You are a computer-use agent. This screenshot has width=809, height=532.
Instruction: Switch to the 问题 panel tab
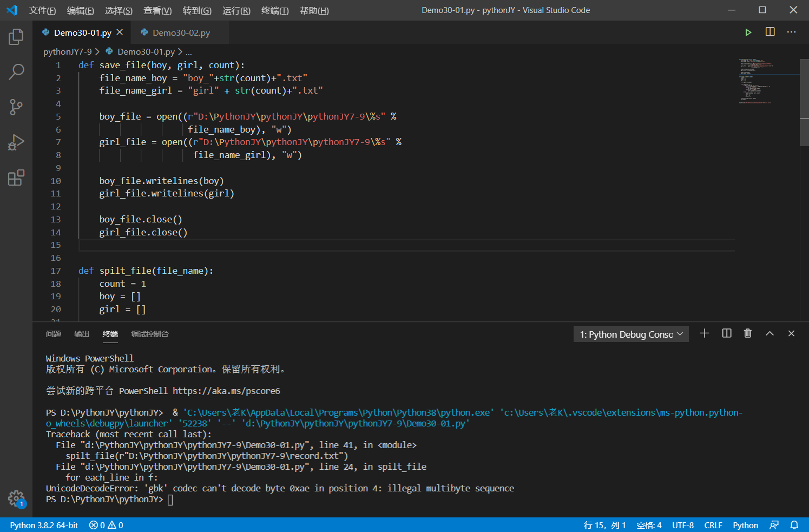pyautogui.click(x=54, y=334)
